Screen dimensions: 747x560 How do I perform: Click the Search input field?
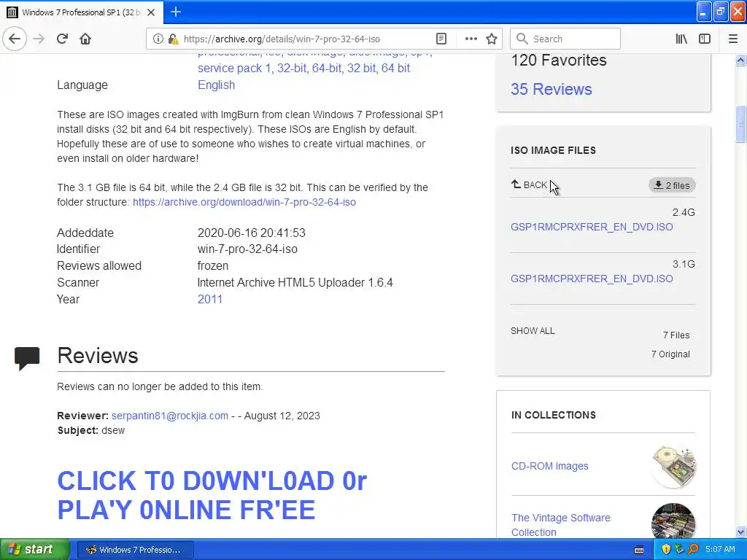pyautogui.click(x=565, y=39)
